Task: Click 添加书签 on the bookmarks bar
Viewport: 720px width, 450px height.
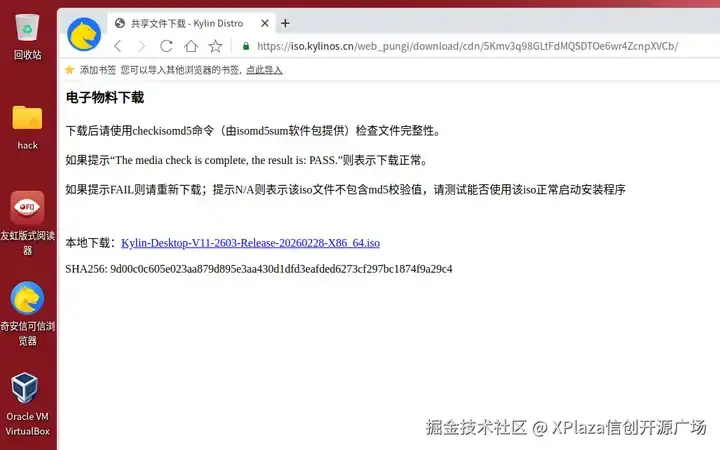Action: (98, 70)
